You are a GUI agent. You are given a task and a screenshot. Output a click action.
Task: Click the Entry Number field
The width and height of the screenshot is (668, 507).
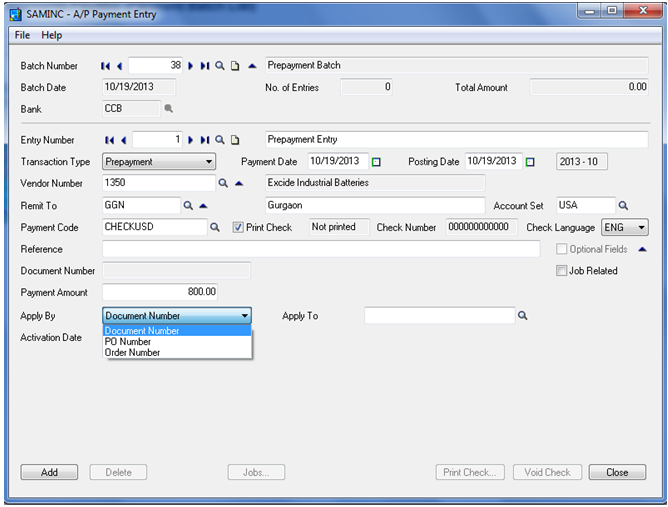tap(158, 140)
